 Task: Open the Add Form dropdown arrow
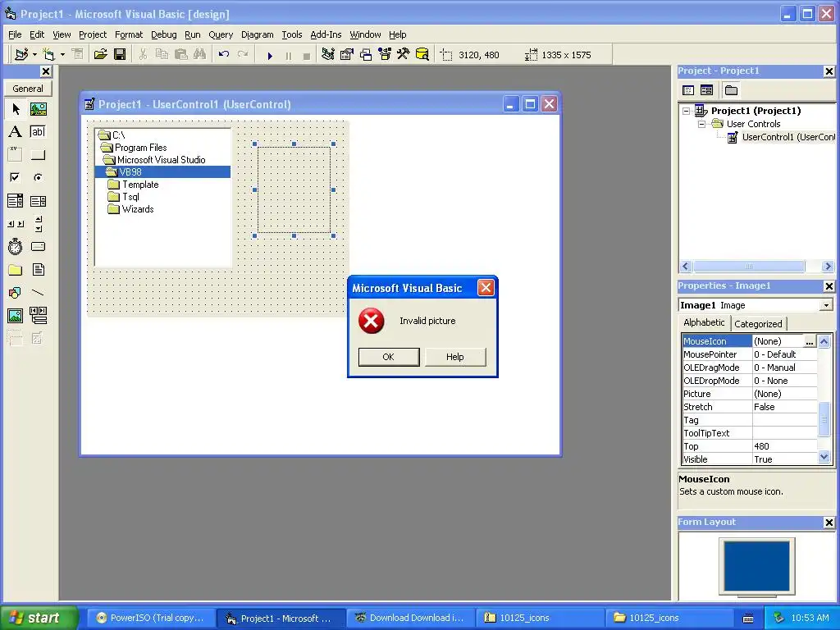62,55
